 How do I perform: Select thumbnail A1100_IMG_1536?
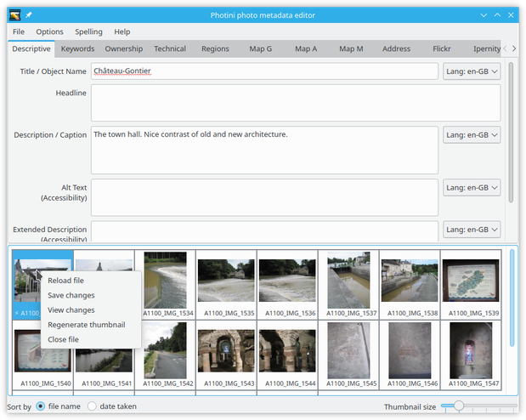287,285
